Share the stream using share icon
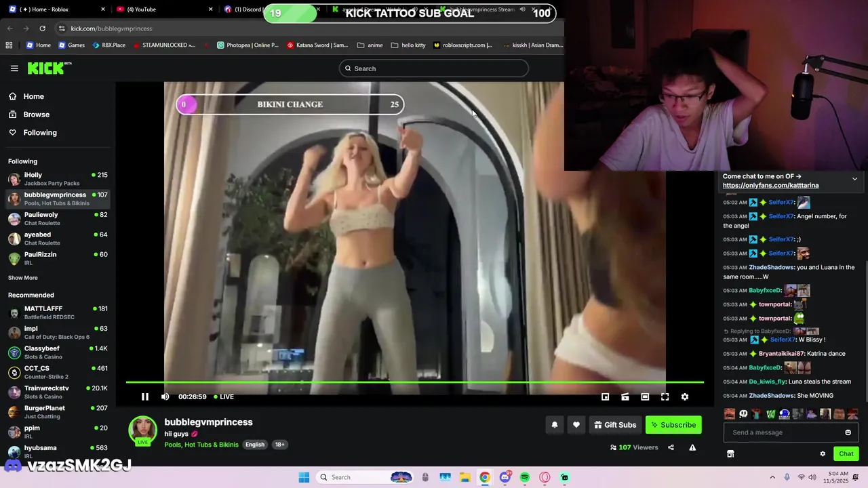This screenshot has height=488, width=868. coord(671,447)
